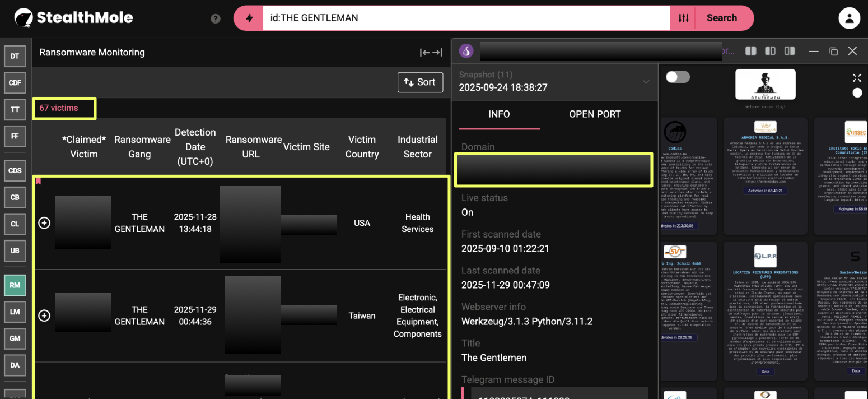This screenshot has width=868, height=399.
Task: Click the Search button
Action: (x=721, y=18)
